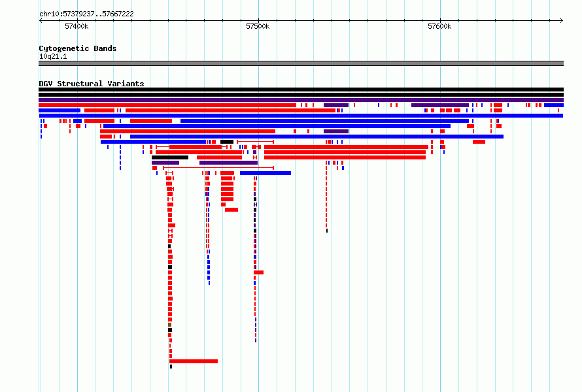
Task: Select the gray 10q21.1 cytogenetic band bar
Action: coord(301,63)
